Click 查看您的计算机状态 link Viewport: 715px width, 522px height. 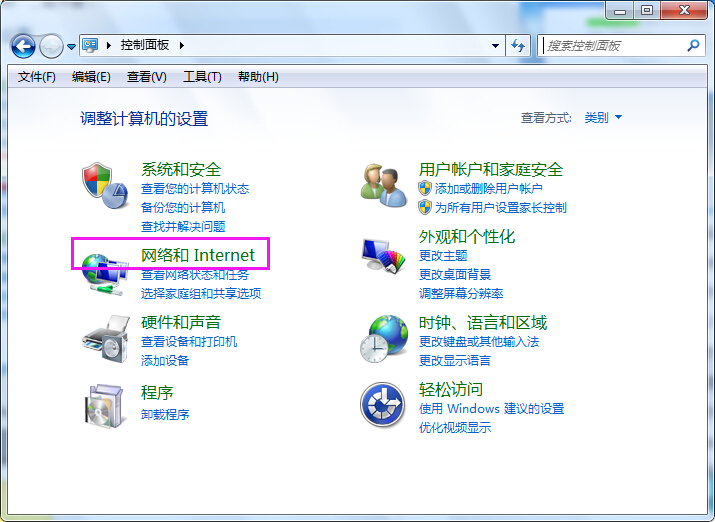(195, 189)
